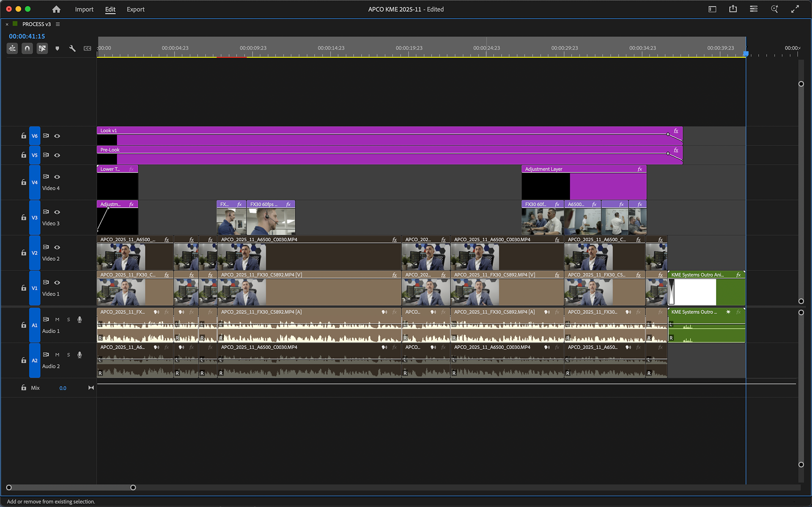Open the fx badge on Look v1 clip

coord(675,131)
